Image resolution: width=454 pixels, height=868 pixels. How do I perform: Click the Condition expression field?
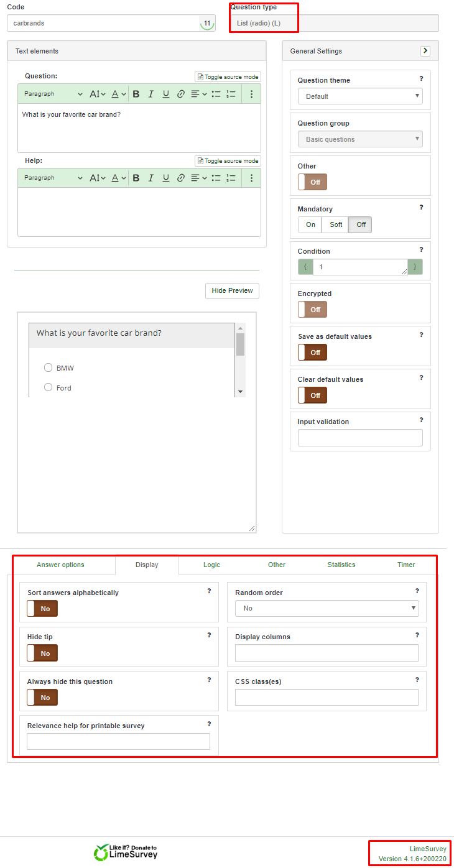[x=360, y=267]
